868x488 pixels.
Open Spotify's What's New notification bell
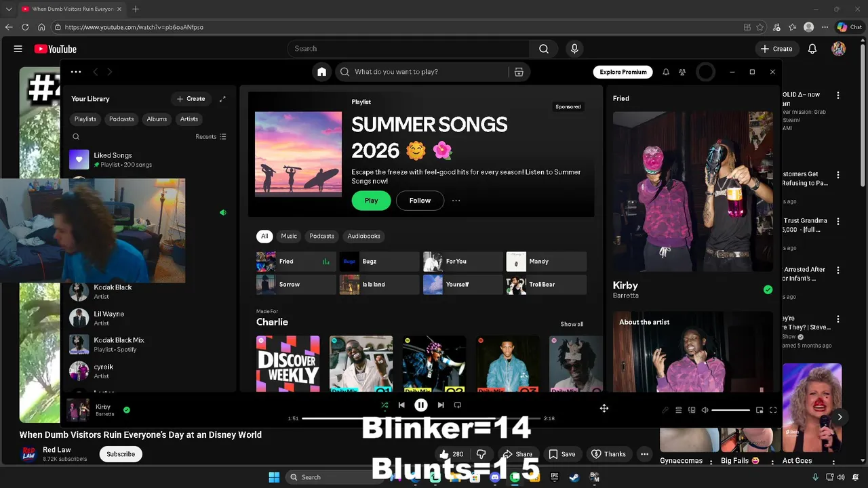tap(666, 72)
